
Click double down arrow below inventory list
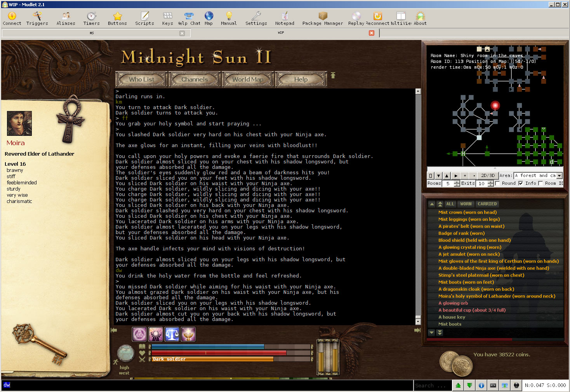pyautogui.click(x=440, y=332)
